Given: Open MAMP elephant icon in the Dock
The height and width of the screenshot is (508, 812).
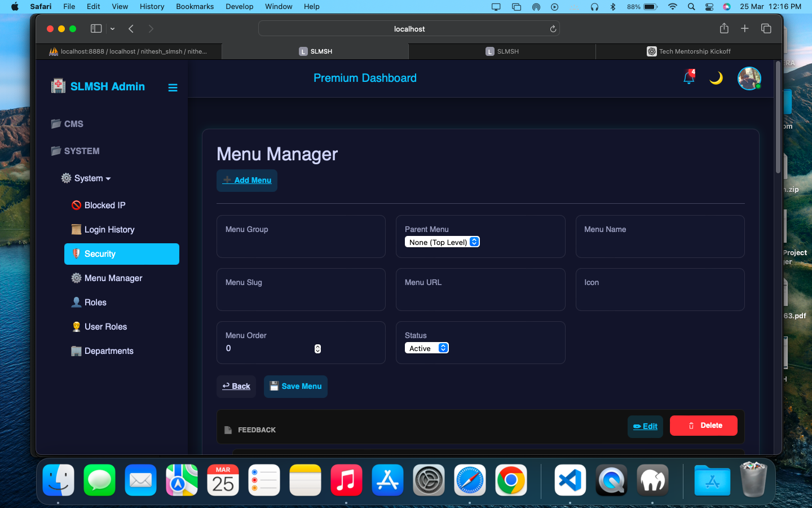Looking at the screenshot, I should pos(652,480).
